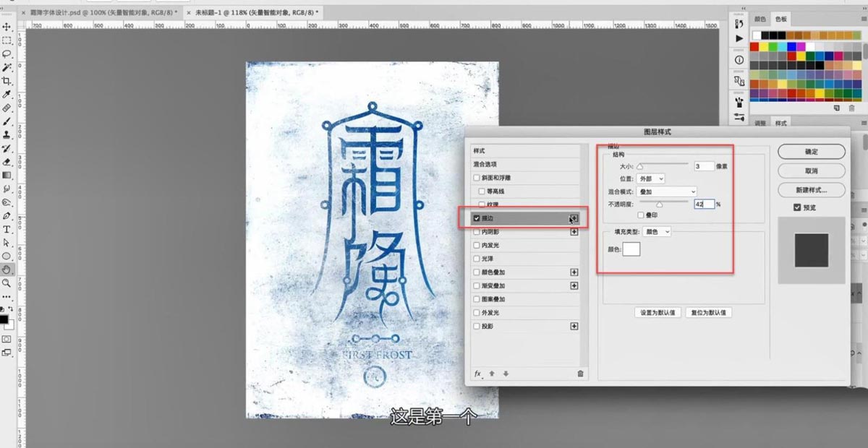Select the Ellipse shape tool

point(7,257)
